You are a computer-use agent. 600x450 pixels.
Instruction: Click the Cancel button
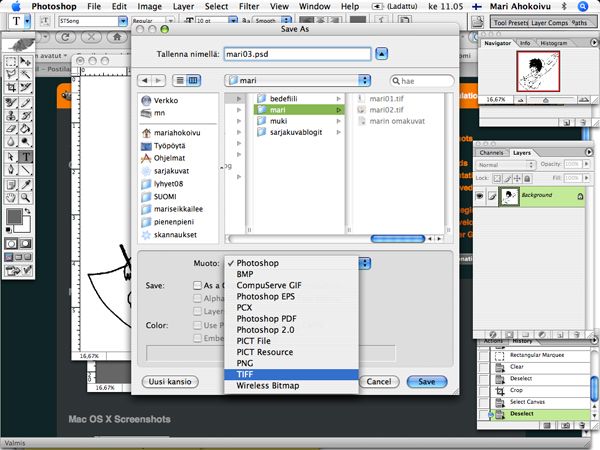pos(379,382)
